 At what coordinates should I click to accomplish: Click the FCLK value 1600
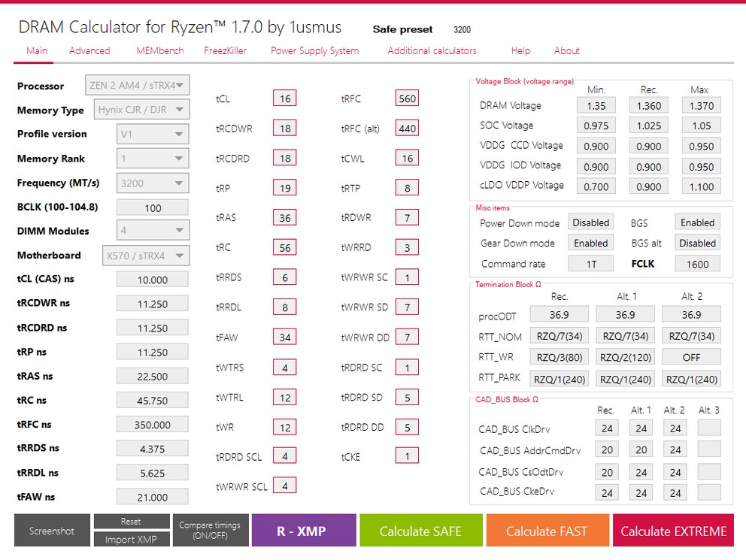(x=697, y=264)
